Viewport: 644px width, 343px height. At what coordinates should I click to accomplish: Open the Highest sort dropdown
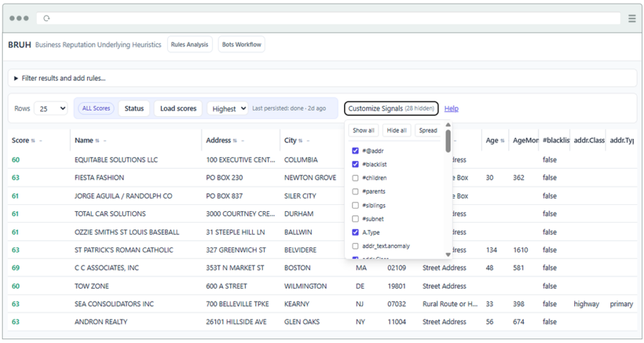click(228, 108)
